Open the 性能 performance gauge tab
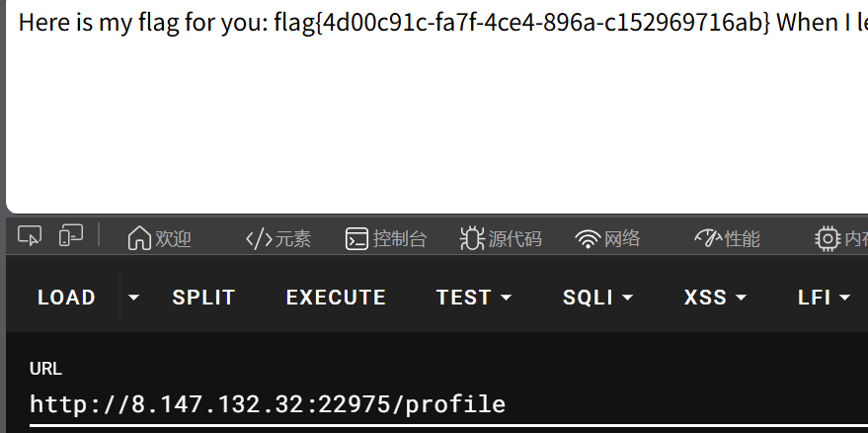 point(727,238)
